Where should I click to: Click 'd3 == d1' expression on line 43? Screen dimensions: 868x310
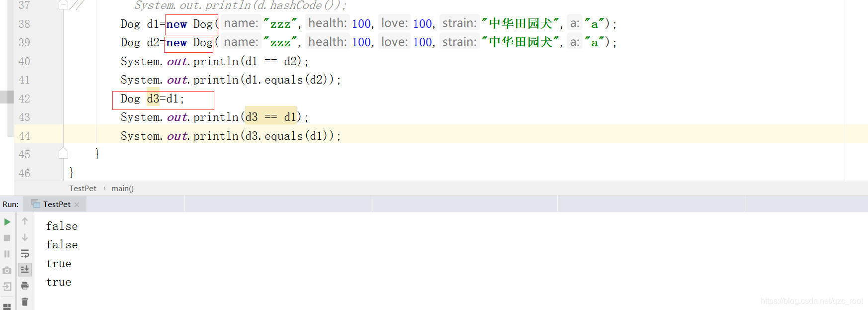[271, 117]
